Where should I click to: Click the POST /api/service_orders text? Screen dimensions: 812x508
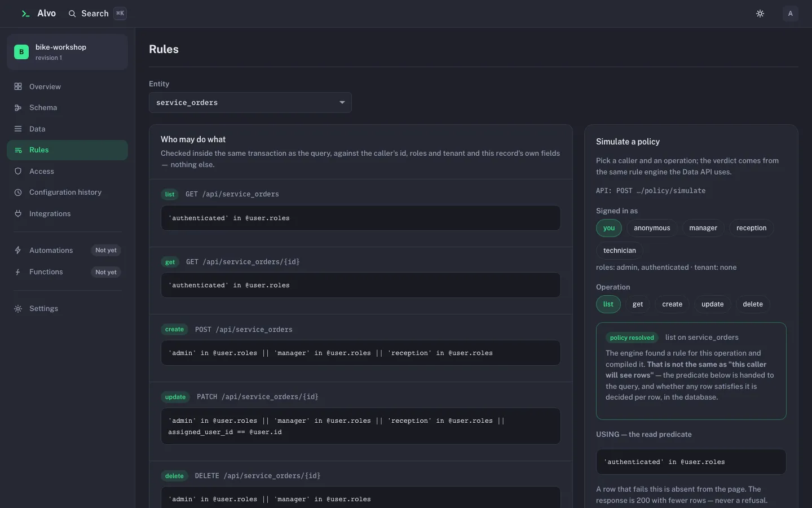(244, 330)
